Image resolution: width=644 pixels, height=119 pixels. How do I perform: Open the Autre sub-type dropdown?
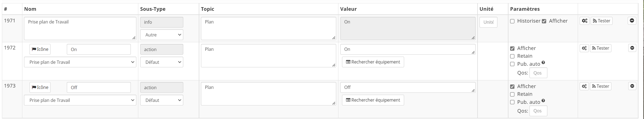point(162,35)
